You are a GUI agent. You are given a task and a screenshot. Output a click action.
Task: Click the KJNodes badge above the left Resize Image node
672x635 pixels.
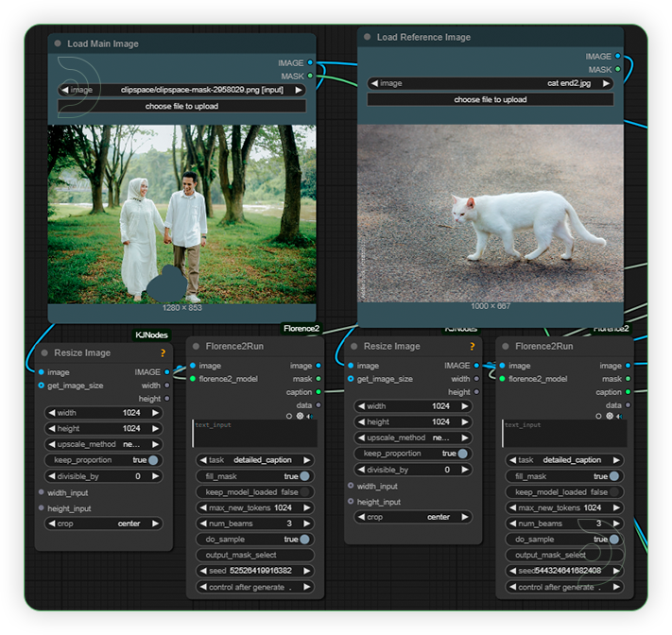tap(152, 335)
